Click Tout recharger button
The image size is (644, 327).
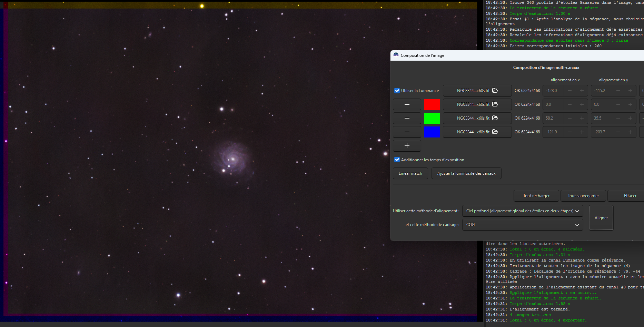pyautogui.click(x=536, y=196)
